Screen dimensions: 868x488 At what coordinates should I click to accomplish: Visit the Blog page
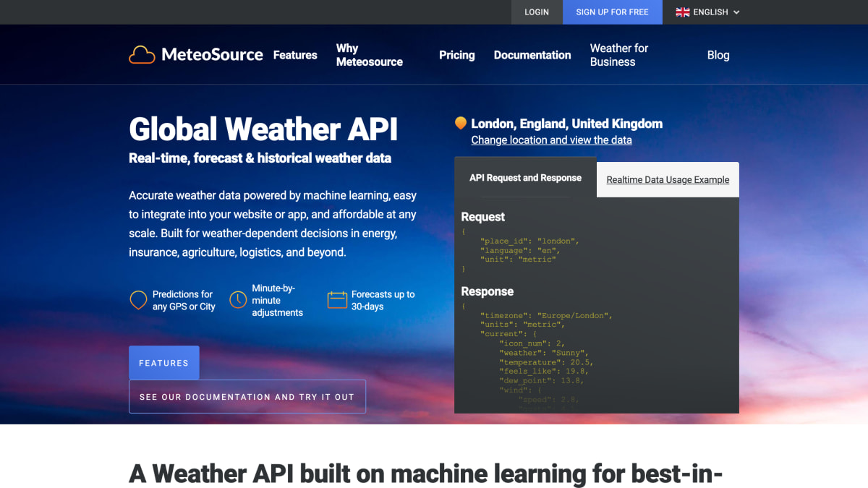click(x=718, y=55)
